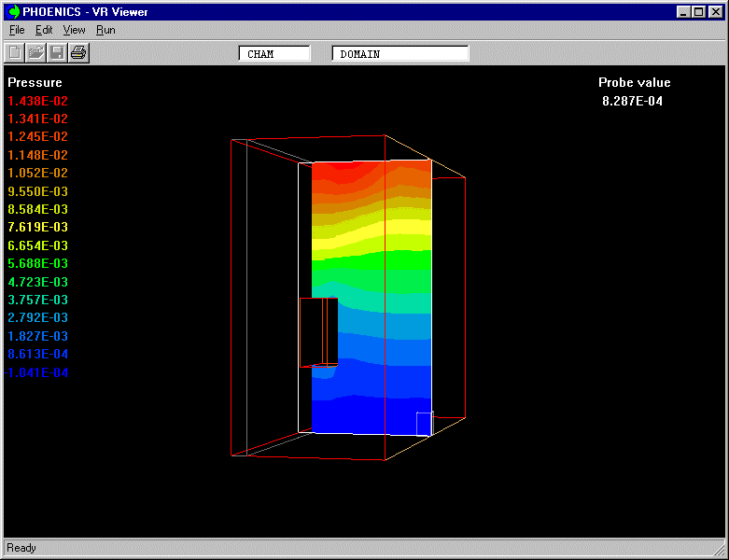Click the blue 8.613E-04 legend value

(x=38, y=354)
